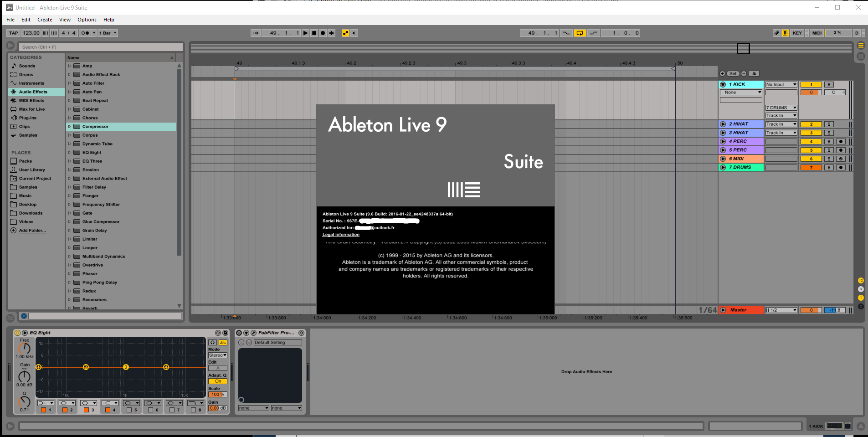
Task: Open the Edit menu
Action: click(26, 20)
